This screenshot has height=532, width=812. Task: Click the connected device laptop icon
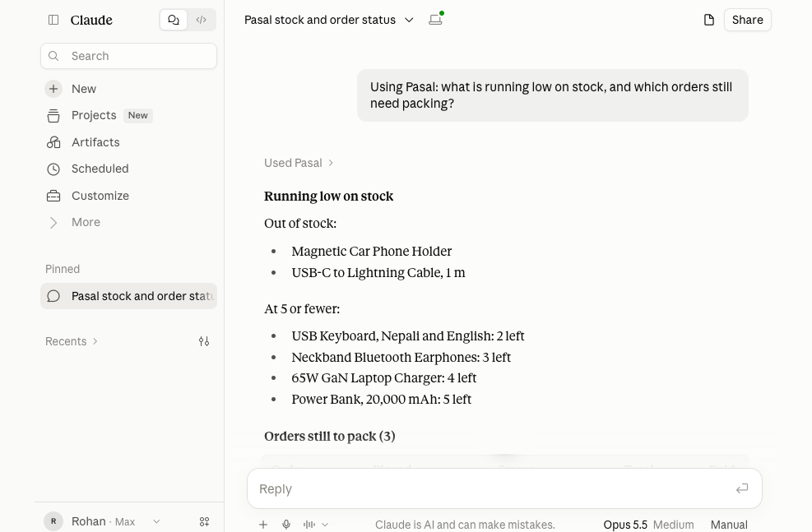435,20
